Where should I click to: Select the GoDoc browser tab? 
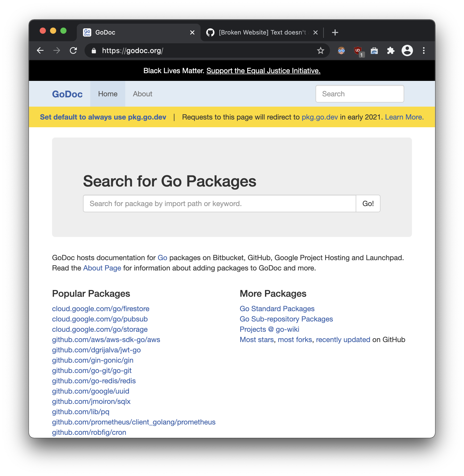[139, 32]
